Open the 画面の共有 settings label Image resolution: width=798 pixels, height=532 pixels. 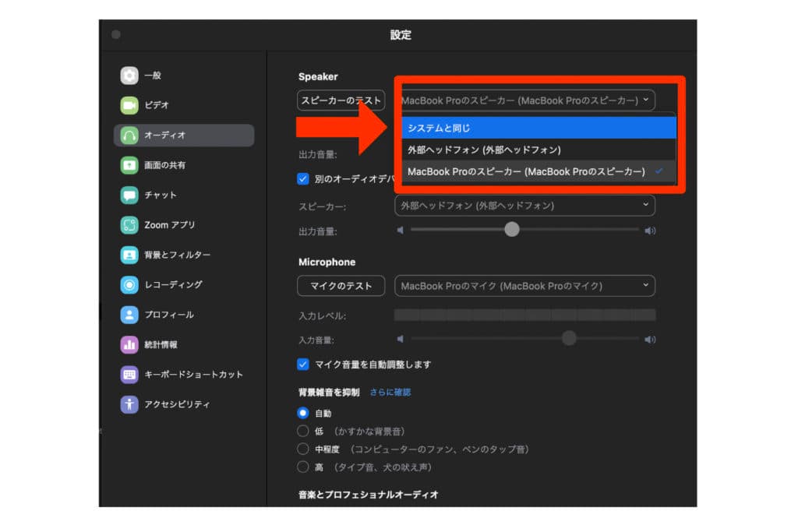(x=165, y=165)
